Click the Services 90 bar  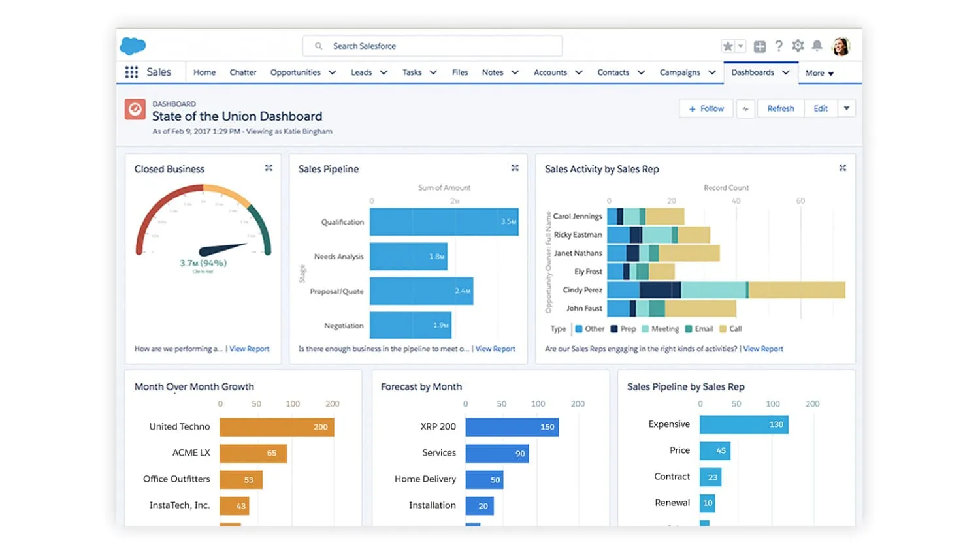[x=497, y=453]
